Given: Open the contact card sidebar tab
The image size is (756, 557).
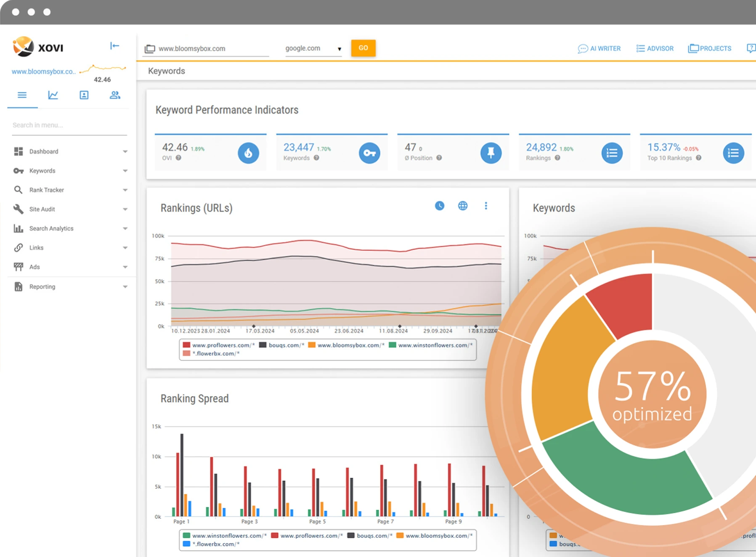Looking at the screenshot, I should (84, 95).
